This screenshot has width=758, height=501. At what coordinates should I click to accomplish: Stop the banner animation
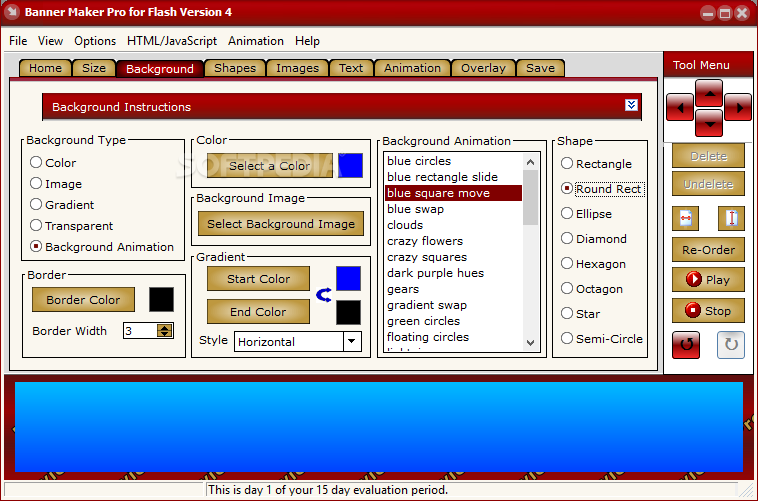(x=708, y=310)
